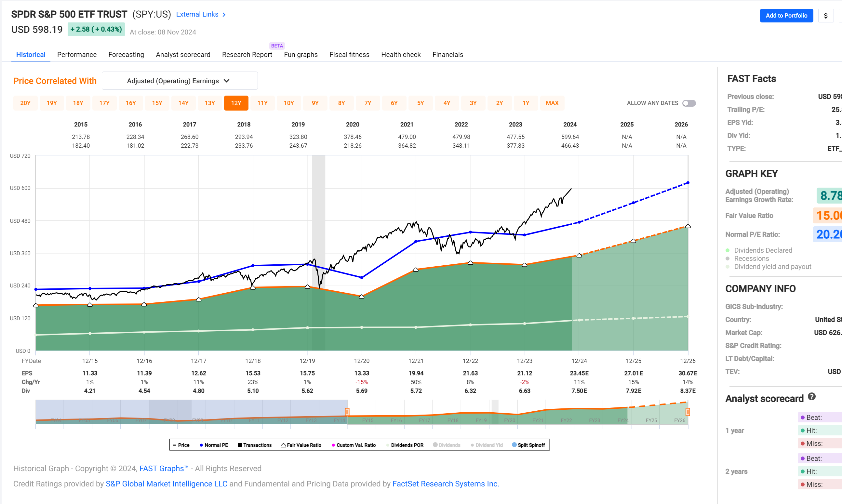Select the 13Y time range

click(210, 103)
